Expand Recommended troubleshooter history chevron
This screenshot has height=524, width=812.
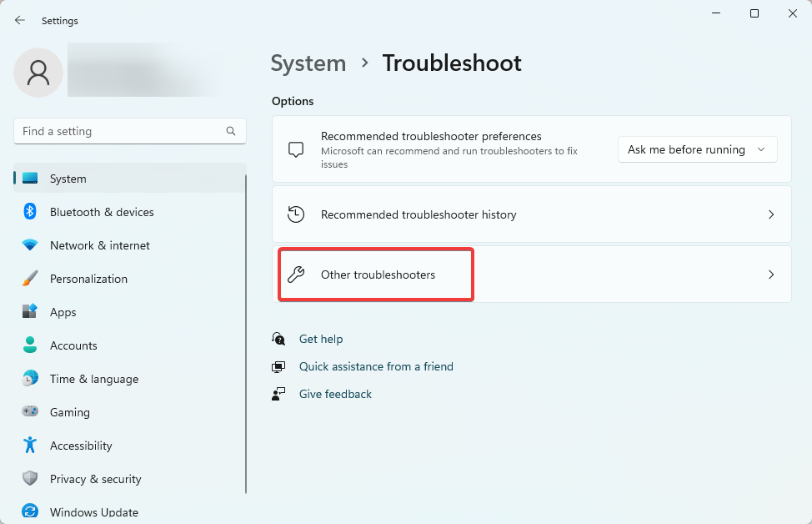pyautogui.click(x=771, y=214)
